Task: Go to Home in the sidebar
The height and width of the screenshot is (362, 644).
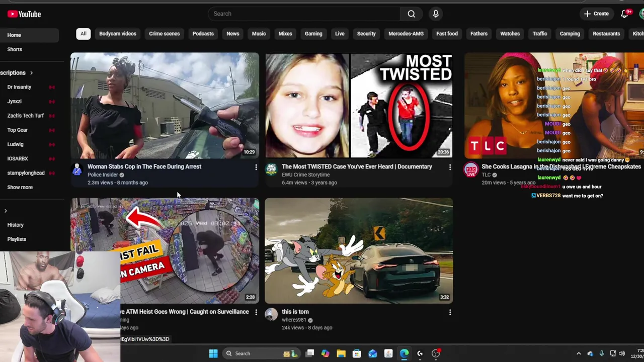Action: 29,35
